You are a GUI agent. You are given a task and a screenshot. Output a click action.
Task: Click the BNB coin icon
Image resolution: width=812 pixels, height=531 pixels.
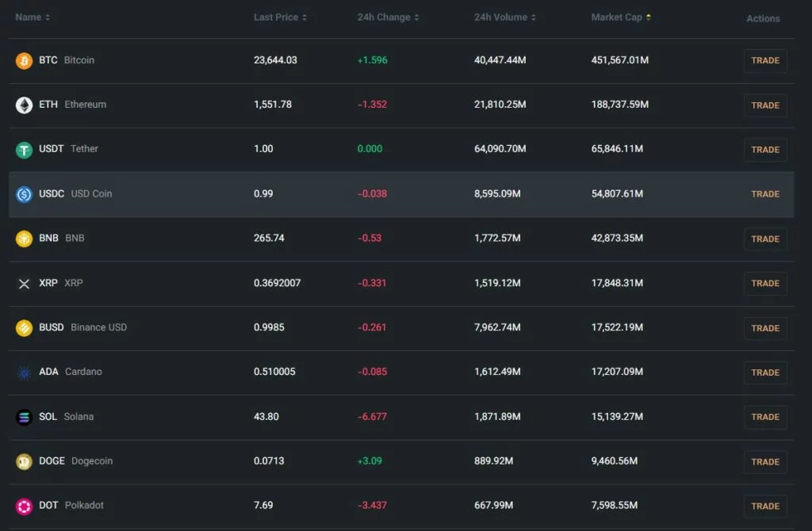(24, 239)
